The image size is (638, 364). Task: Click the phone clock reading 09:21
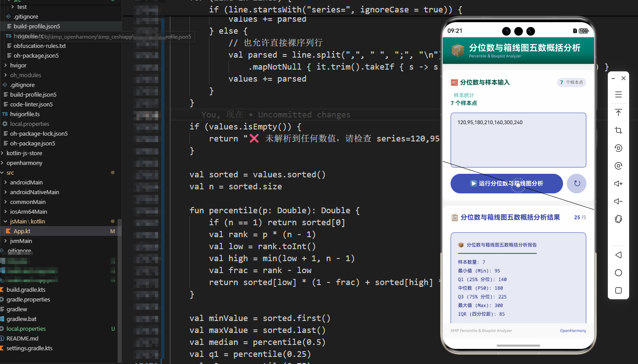[455, 31]
